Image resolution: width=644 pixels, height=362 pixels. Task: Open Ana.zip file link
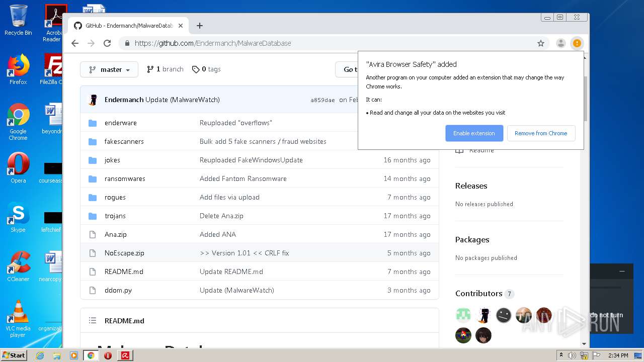tap(116, 234)
